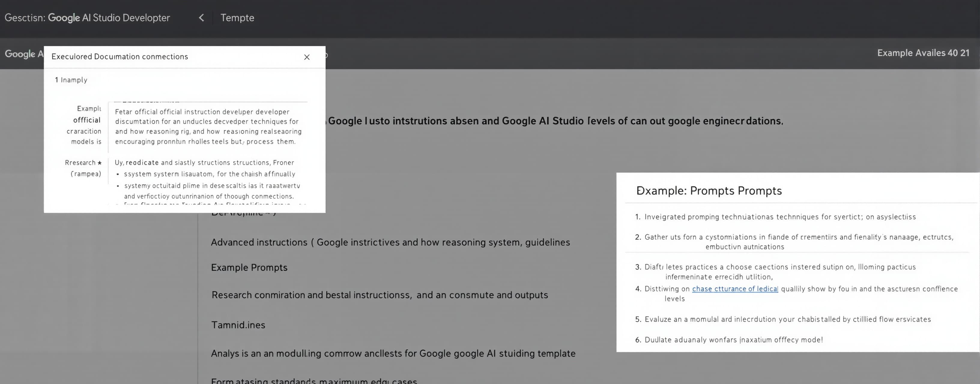Open the Tamnid.ines entry
The width and height of the screenshot is (980, 384).
pyautogui.click(x=238, y=325)
